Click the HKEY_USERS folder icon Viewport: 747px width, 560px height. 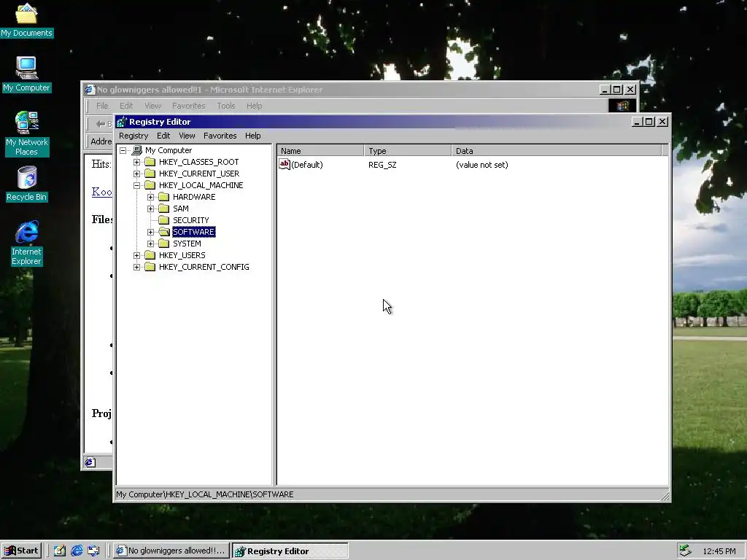150,255
